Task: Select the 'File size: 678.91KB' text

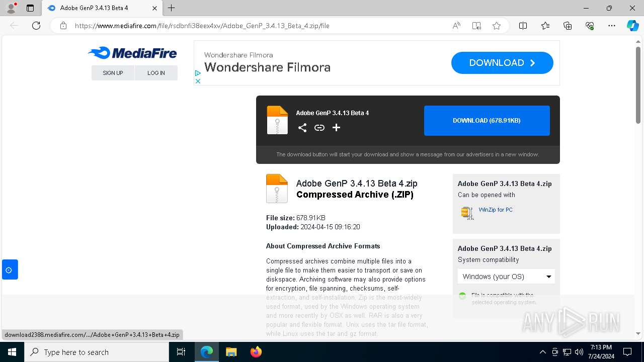Action: coord(296,218)
